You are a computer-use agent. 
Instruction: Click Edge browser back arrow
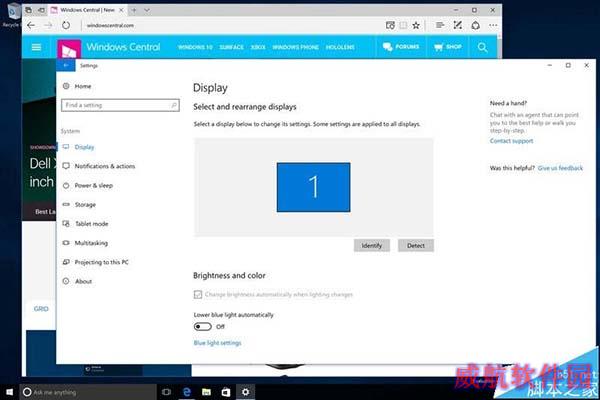31,25
